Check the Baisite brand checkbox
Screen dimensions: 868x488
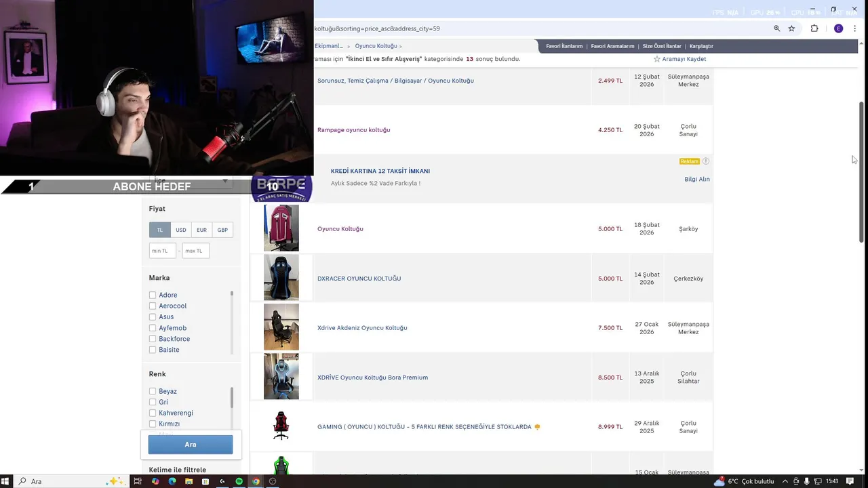pos(153,350)
